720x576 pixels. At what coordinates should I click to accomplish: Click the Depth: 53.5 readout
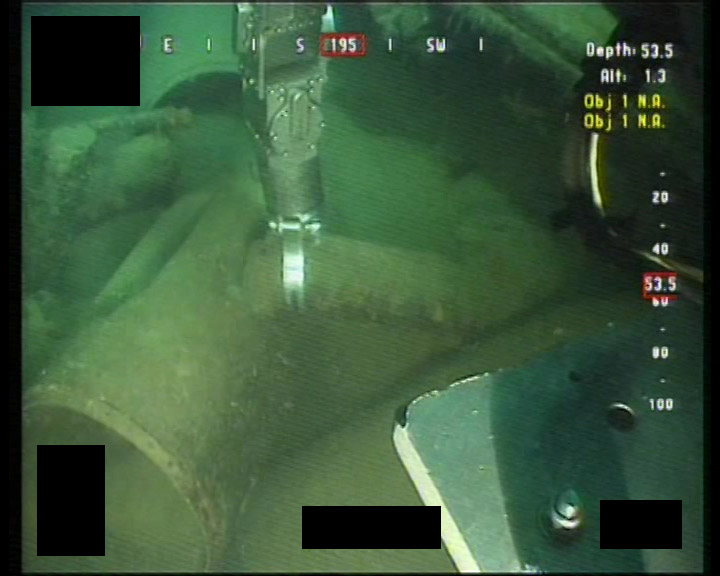click(630, 51)
